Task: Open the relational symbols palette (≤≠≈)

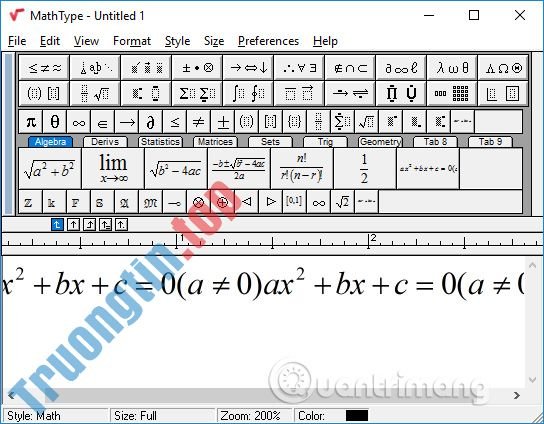Action: (x=44, y=68)
